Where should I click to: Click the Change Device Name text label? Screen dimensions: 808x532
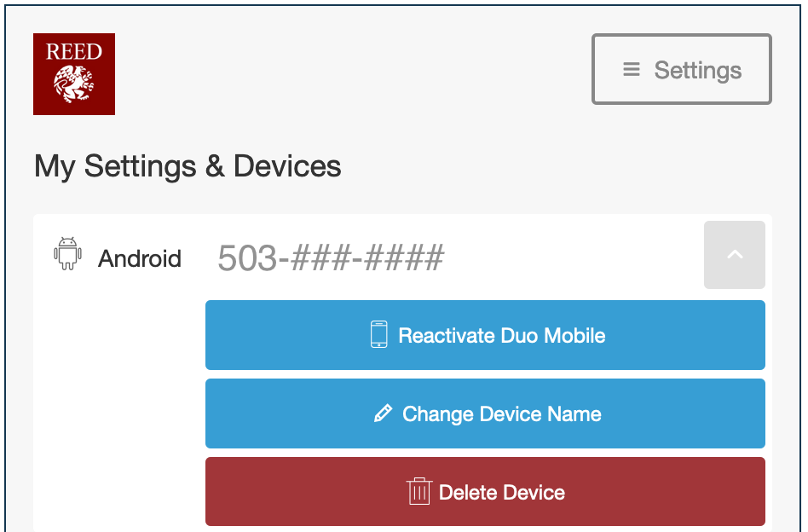(502, 413)
